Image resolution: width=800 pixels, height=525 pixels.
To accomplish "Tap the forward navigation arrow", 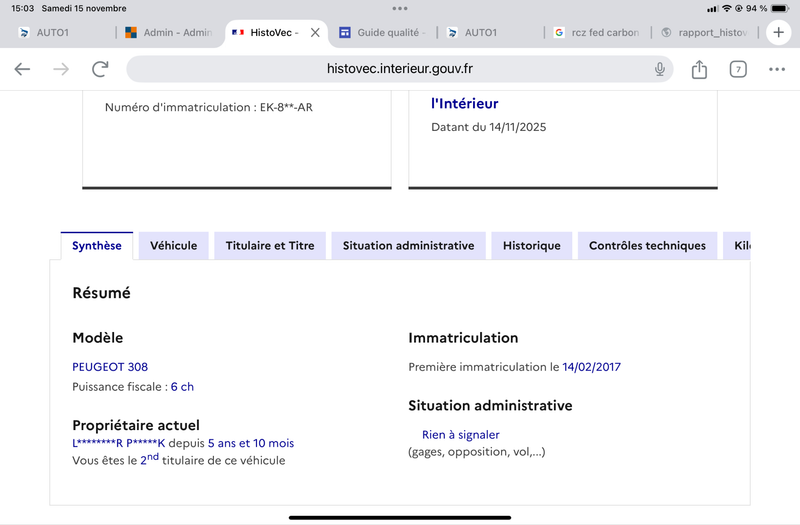I will click(61, 69).
